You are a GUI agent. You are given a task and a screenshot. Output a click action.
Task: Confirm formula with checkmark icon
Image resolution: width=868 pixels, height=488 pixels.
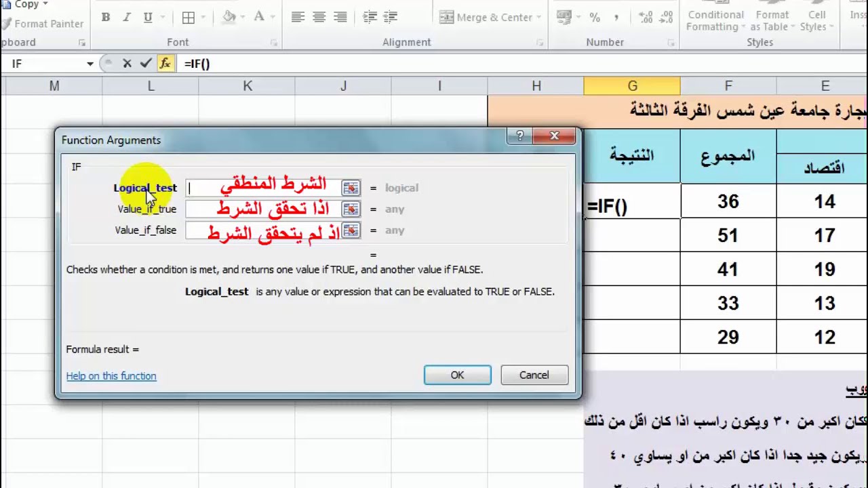coord(145,63)
